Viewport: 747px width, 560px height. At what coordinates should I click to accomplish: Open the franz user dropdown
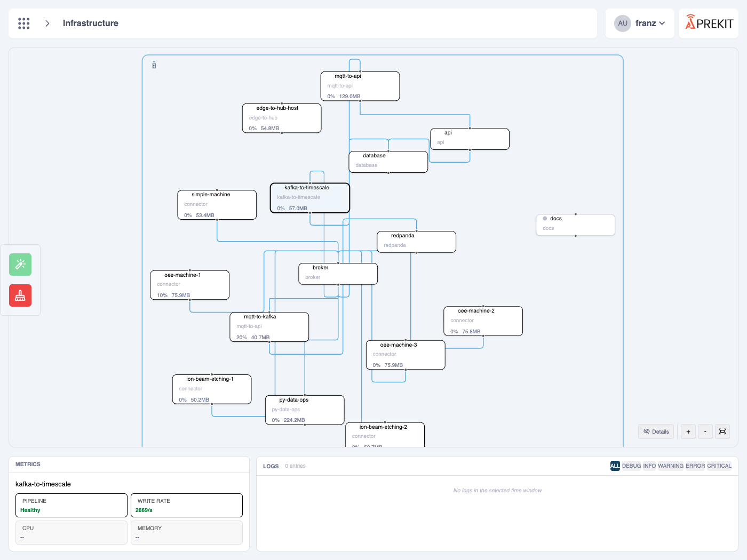pyautogui.click(x=650, y=23)
